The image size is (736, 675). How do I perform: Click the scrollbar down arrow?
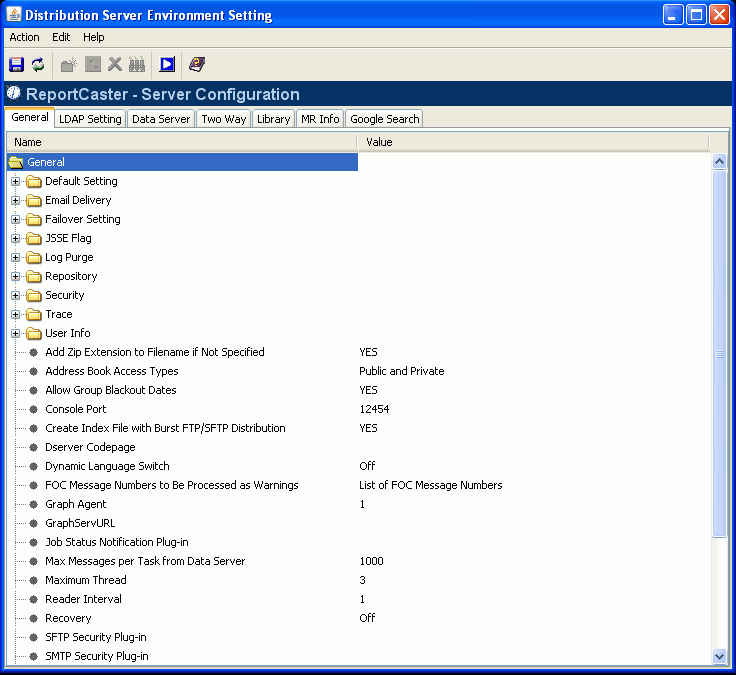[719, 656]
